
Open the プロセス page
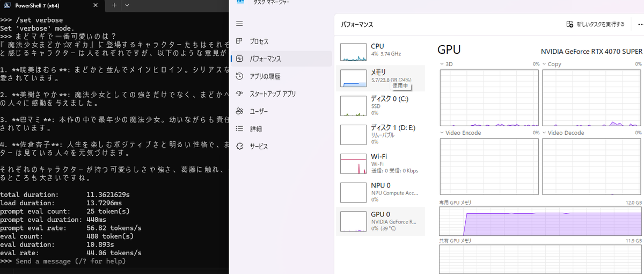pyautogui.click(x=281, y=41)
